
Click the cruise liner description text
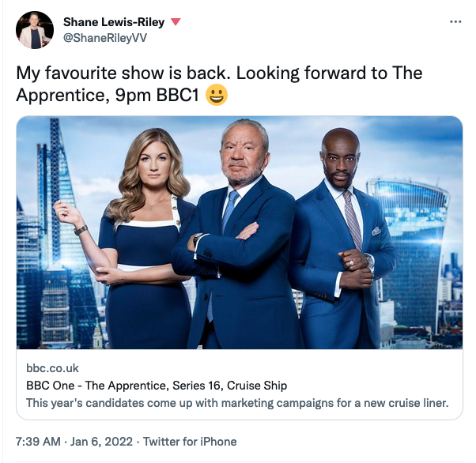[x=237, y=403]
